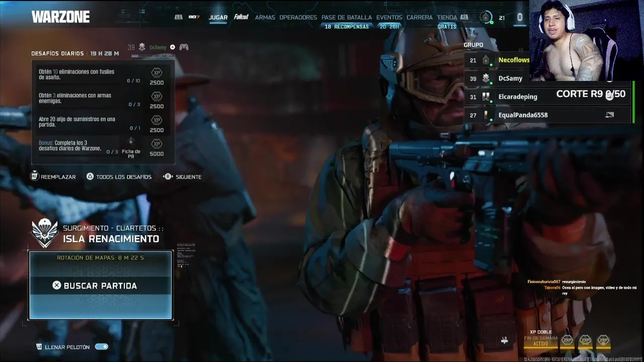Open the Carrera tab
This screenshot has height=362, width=644.
420,17
